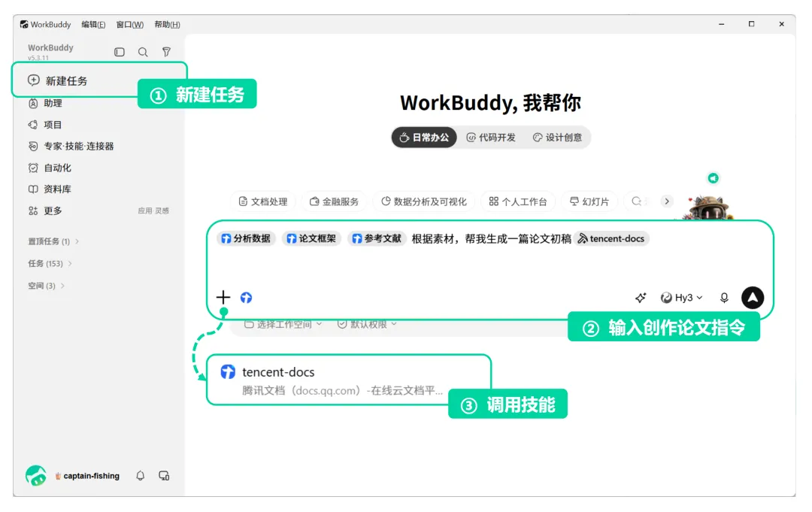
Task: Click the 幻灯片 chip
Action: (590, 201)
